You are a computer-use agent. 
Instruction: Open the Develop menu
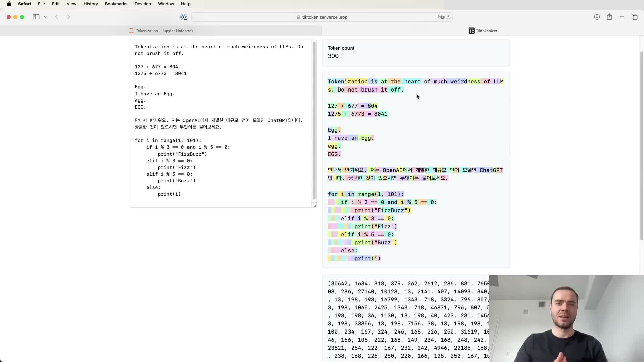coord(143,4)
